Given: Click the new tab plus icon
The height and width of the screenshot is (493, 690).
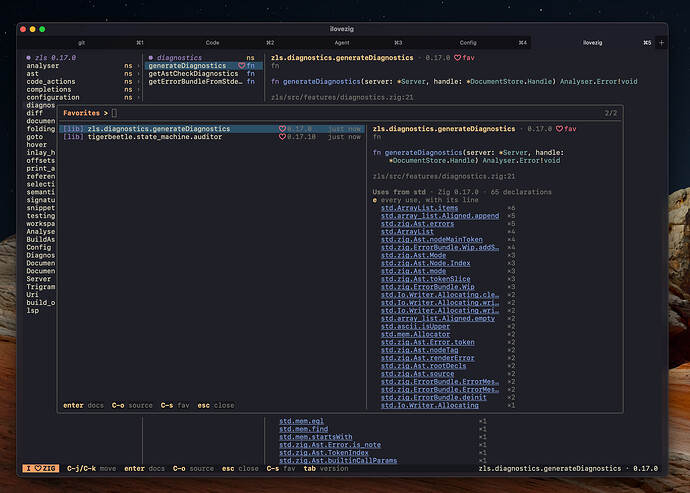Looking at the screenshot, I should 661,43.
